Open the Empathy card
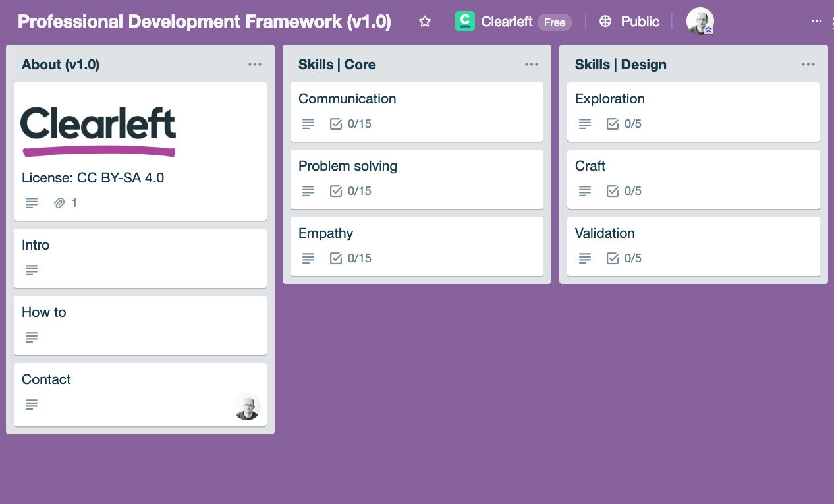 coord(417,246)
